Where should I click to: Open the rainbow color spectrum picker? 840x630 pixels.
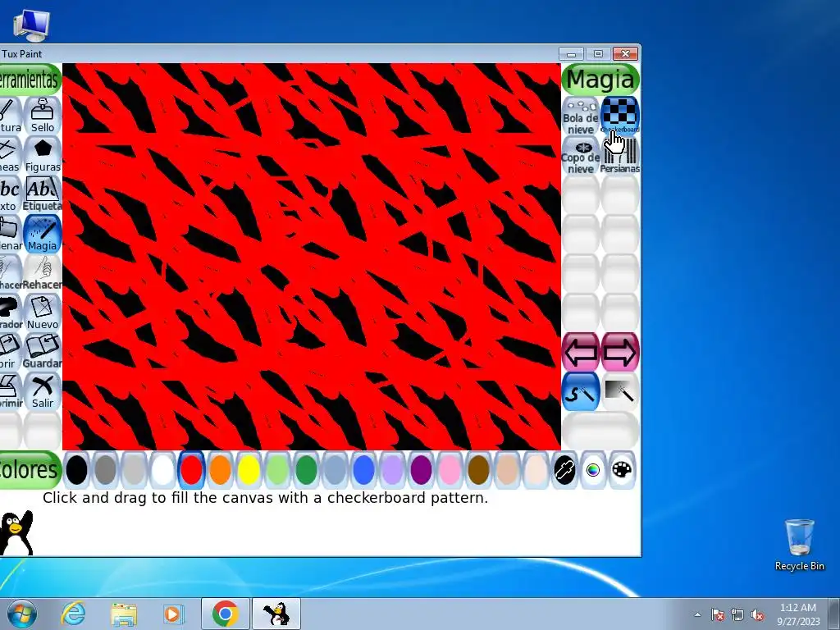(x=593, y=470)
